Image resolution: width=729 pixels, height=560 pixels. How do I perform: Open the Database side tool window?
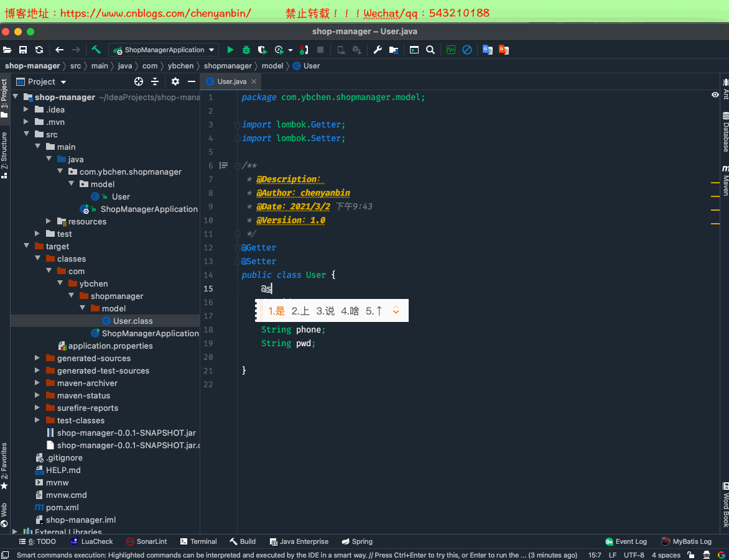point(725,132)
